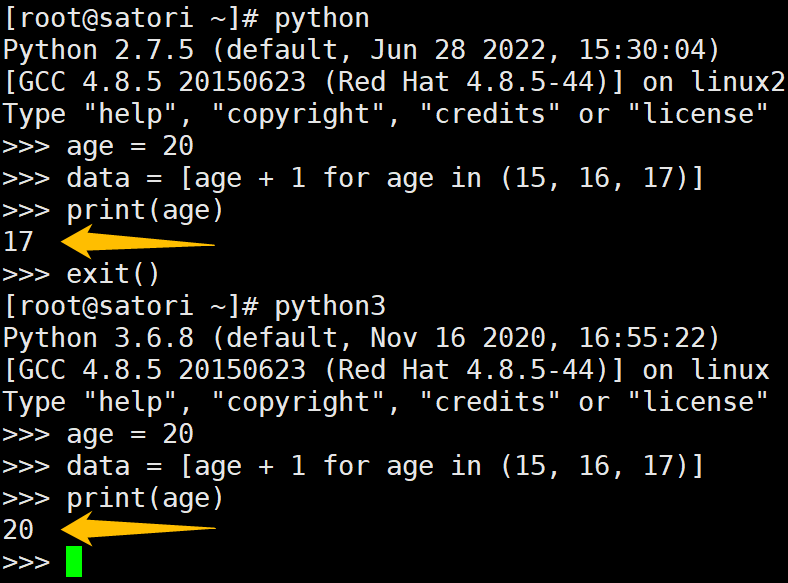Click 'print(age)' that output 17
Viewport: 788px width, 583px height.
145,211
